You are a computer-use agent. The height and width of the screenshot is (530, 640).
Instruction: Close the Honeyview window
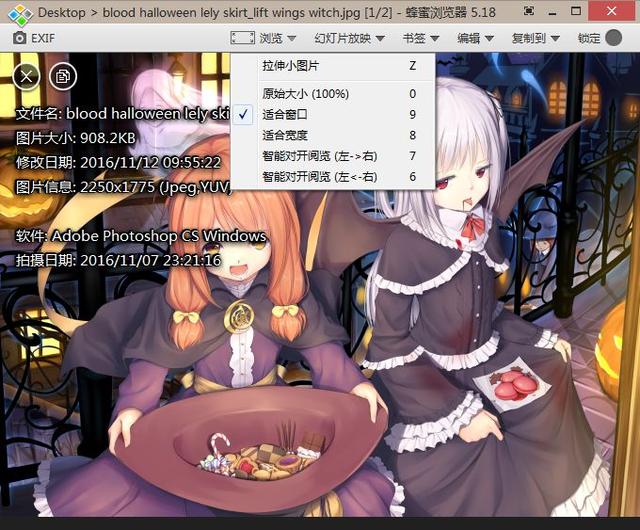611,11
